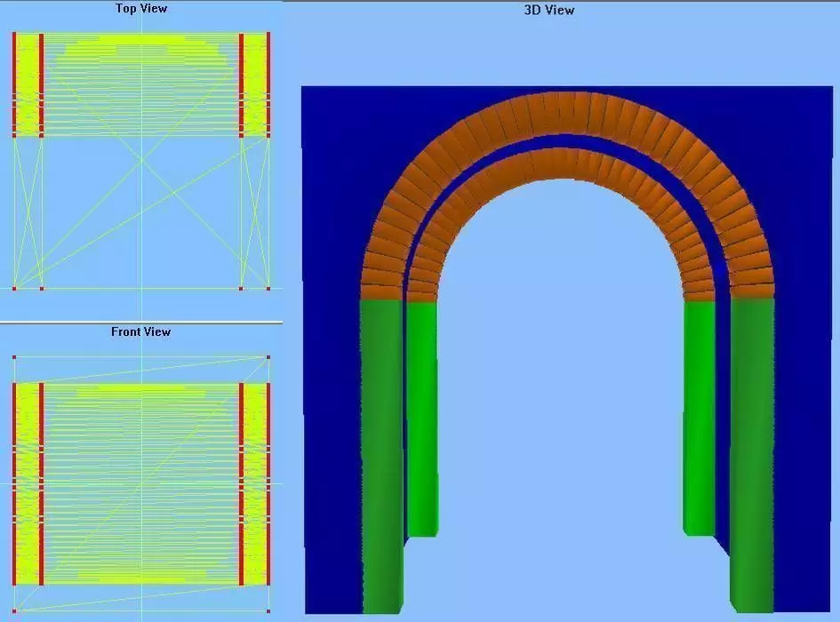This screenshot has height=622, width=840.
Task: Select the 3D View pane title
Action: pyautogui.click(x=549, y=10)
